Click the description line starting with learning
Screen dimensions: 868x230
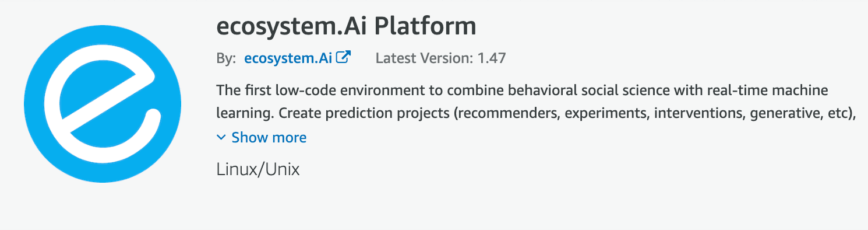(x=535, y=113)
